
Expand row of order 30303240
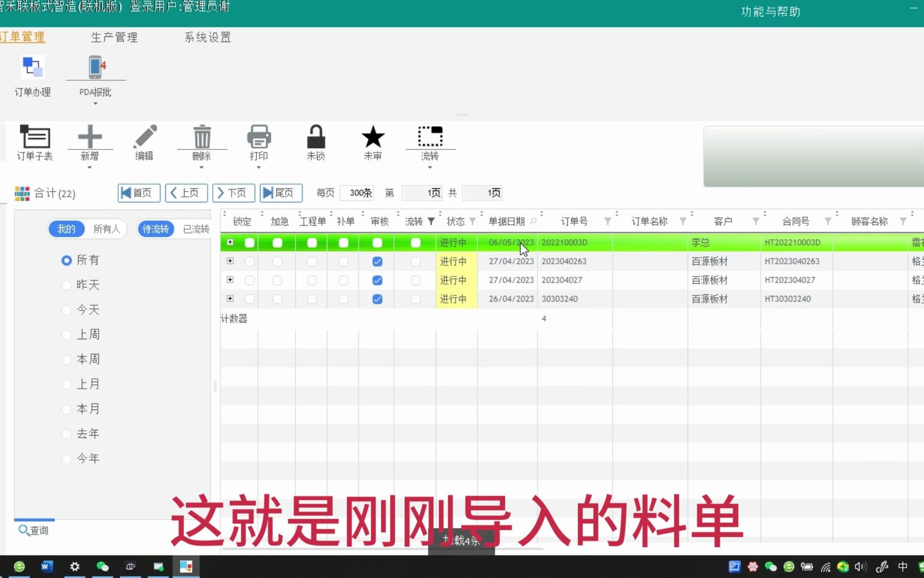[x=230, y=299]
